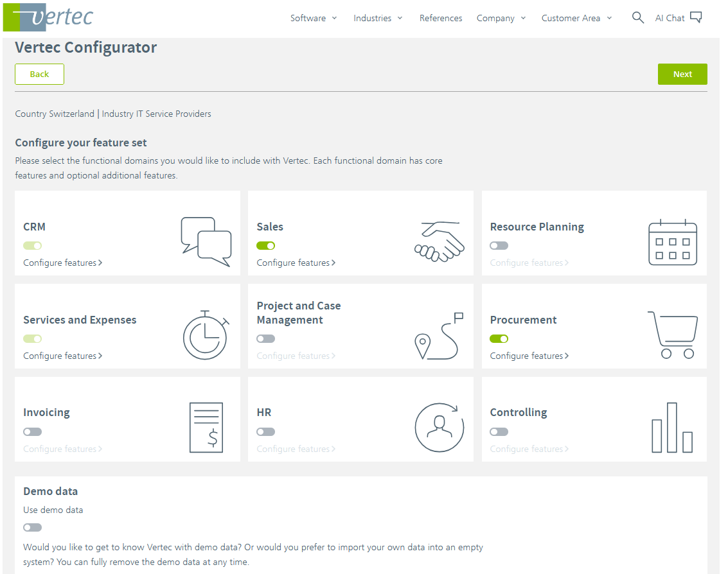The image size is (728, 574).
Task: Open Configure features under Sales
Action: [x=296, y=263]
